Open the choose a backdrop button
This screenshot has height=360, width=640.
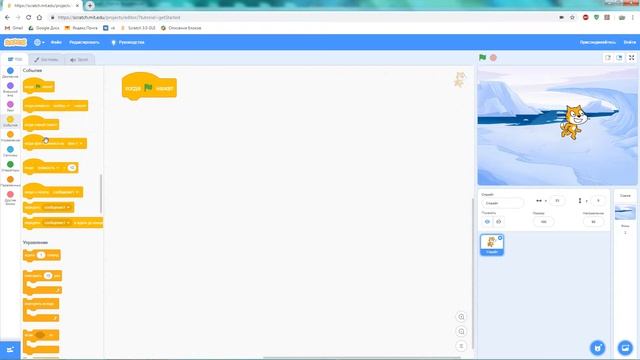pyautogui.click(x=625, y=348)
